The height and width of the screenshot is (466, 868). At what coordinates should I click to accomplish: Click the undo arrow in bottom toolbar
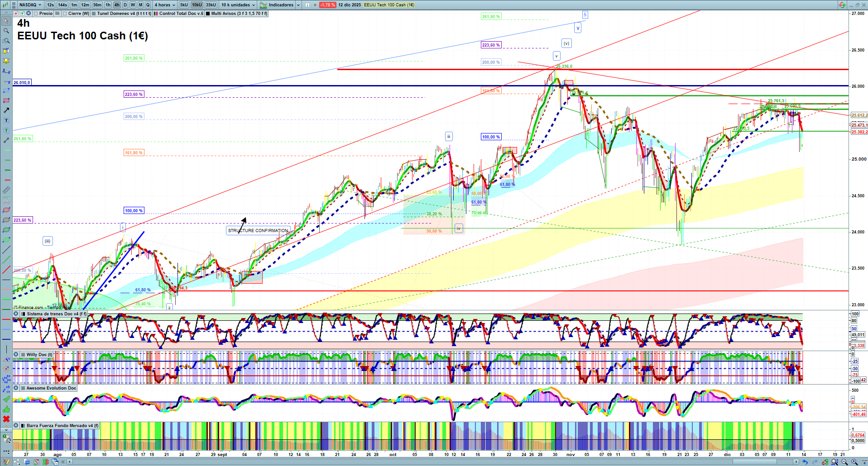[x=805, y=462]
